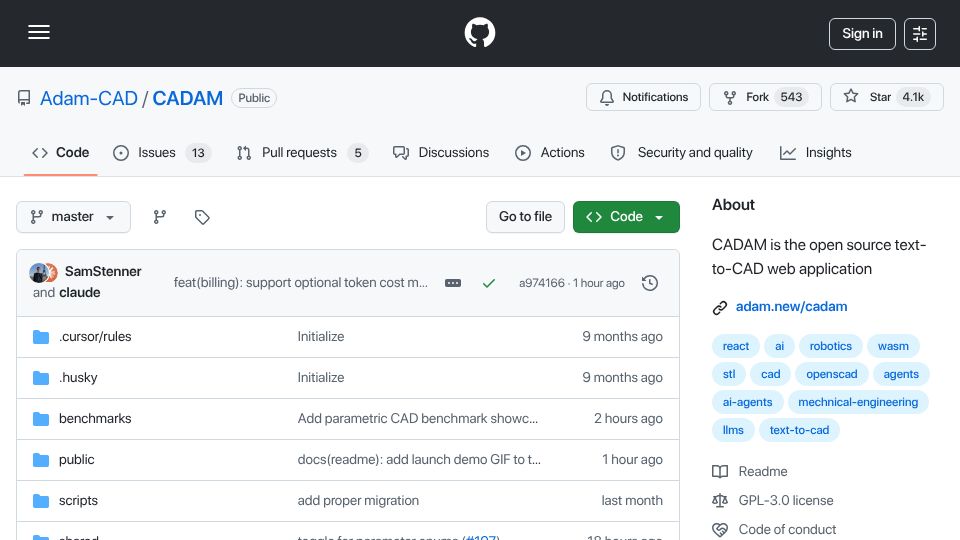960x540 pixels.
Task: Open commit hash a974166
Action: (x=541, y=283)
